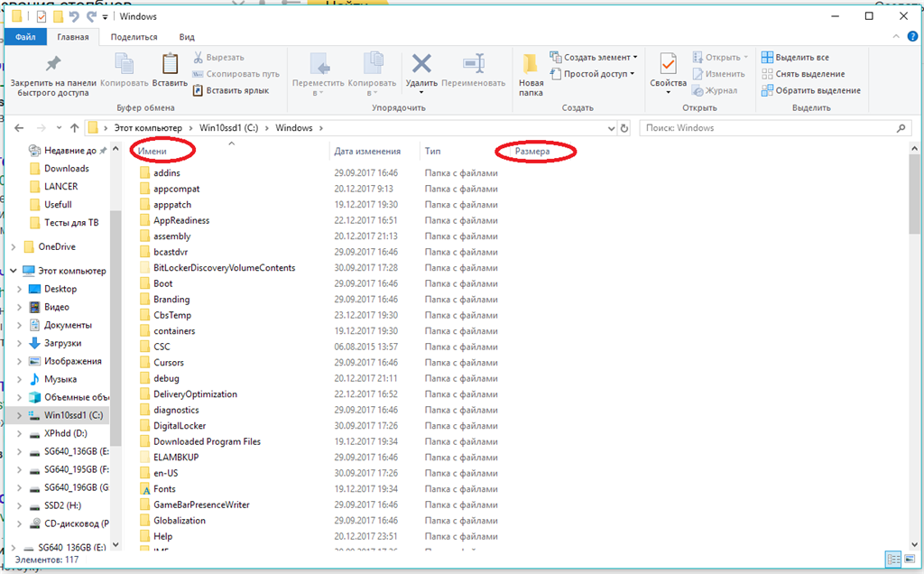Select the DeliveryOptimization folder
The image size is (924, 574).
click(195, 394)
